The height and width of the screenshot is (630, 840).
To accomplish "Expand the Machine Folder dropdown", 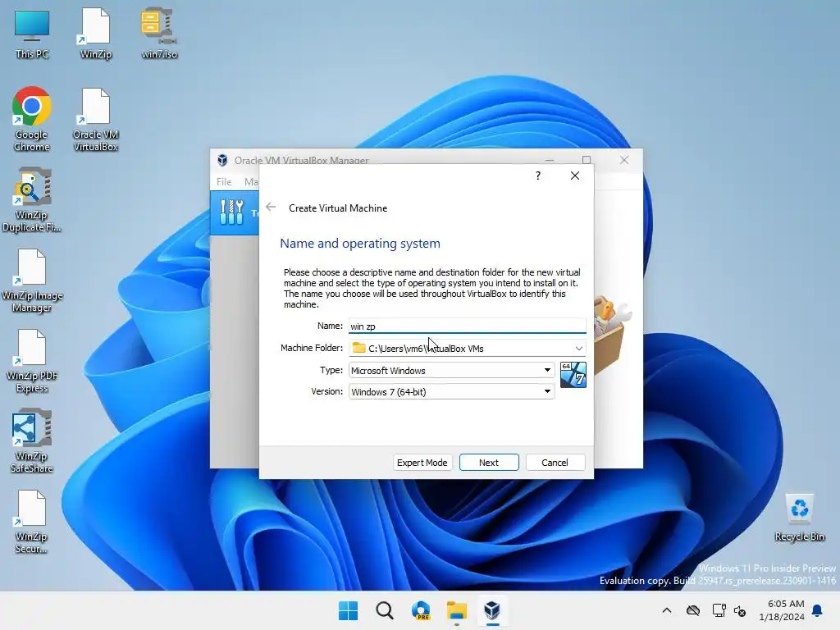I will pyautogui.click(x=578, y=348).
